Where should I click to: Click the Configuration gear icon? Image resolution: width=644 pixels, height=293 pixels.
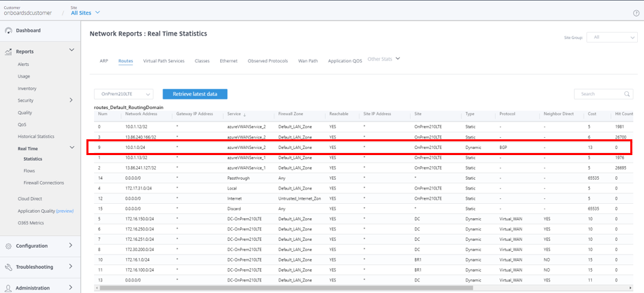coord(9,246)
